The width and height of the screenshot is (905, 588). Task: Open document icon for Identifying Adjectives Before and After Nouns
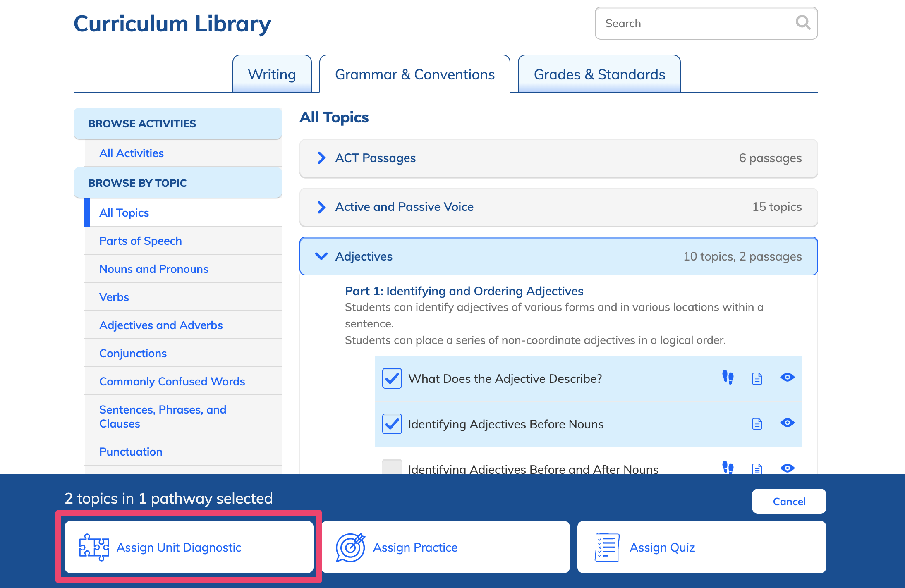(x=757, y=468)
